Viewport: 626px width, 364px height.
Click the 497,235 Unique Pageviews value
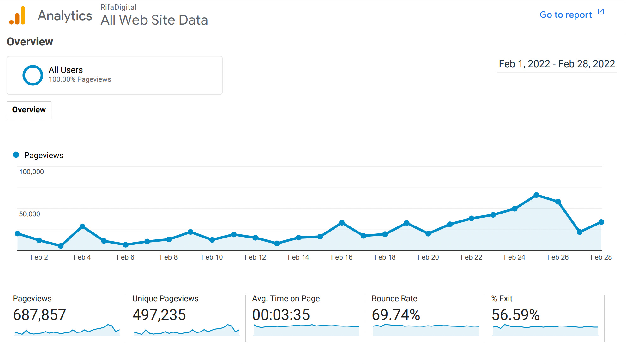tap(159, 315)
